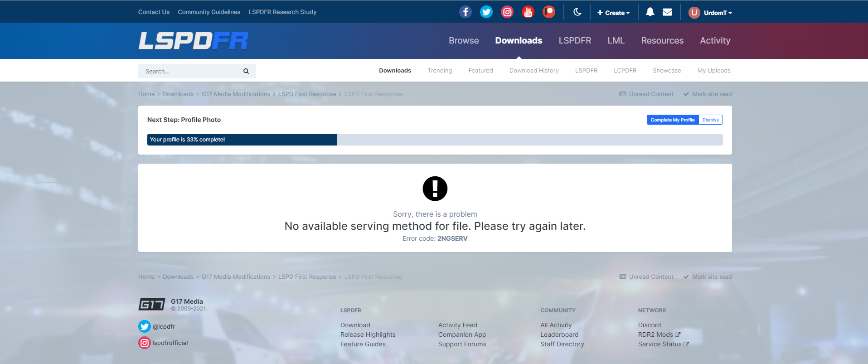Click the LSPDFR site logo

(194, 40)
